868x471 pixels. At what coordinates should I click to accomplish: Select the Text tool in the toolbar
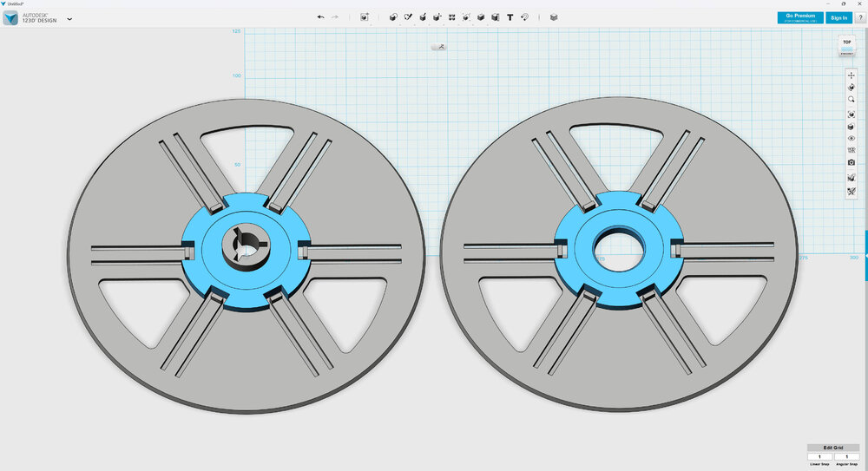510,17
